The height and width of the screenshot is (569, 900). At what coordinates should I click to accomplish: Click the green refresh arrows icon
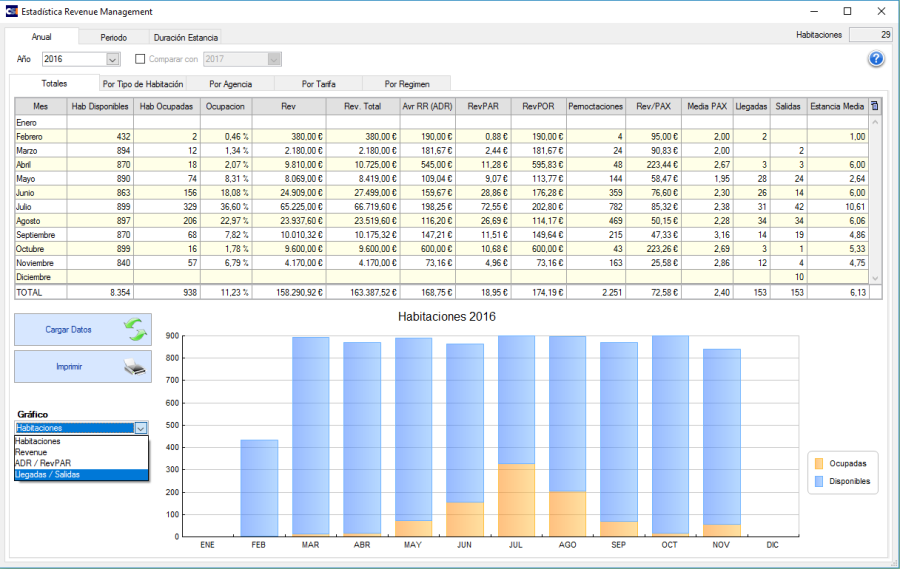tap(135, 330)
